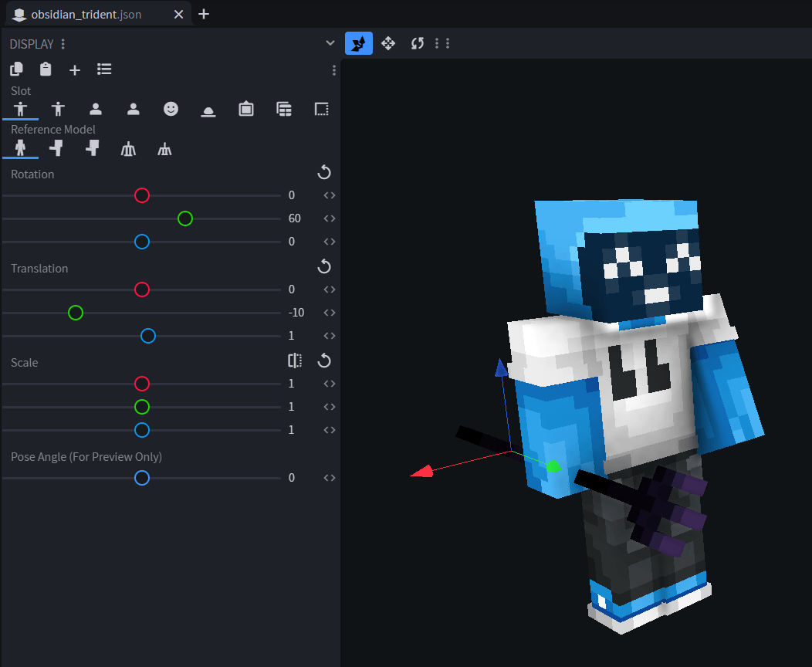Select the highlighted pivot/transform tool in viewport toolbar
The image size is (812, 667).
click(x=359, y=43)
